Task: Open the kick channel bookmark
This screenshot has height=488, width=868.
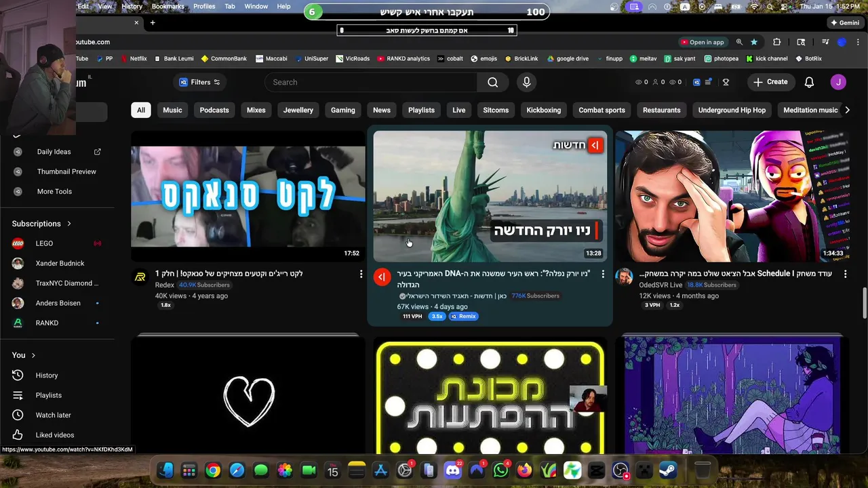Action: [x=767, y=59]
